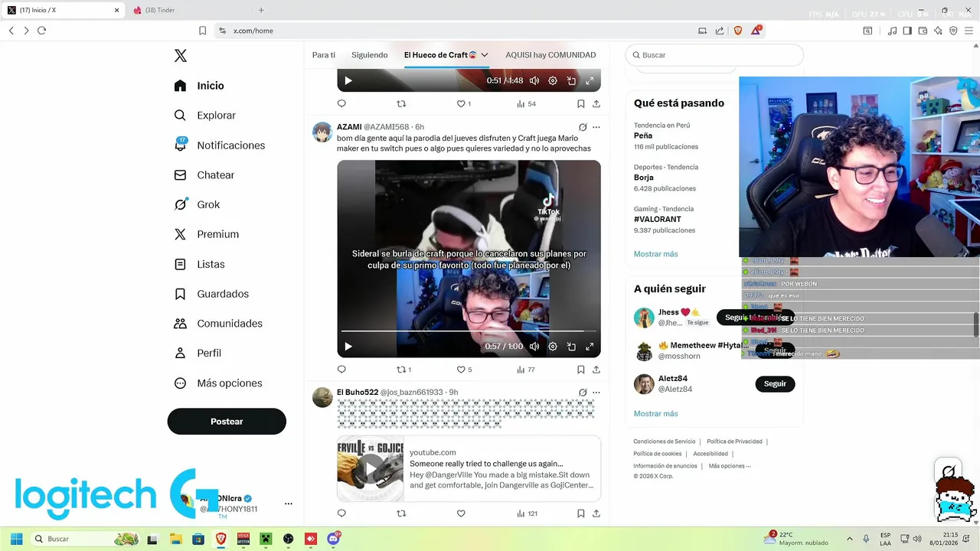The image size is (980, 551).
Task: Open Leo AI sparkle icon
Action: pos(938,31)
